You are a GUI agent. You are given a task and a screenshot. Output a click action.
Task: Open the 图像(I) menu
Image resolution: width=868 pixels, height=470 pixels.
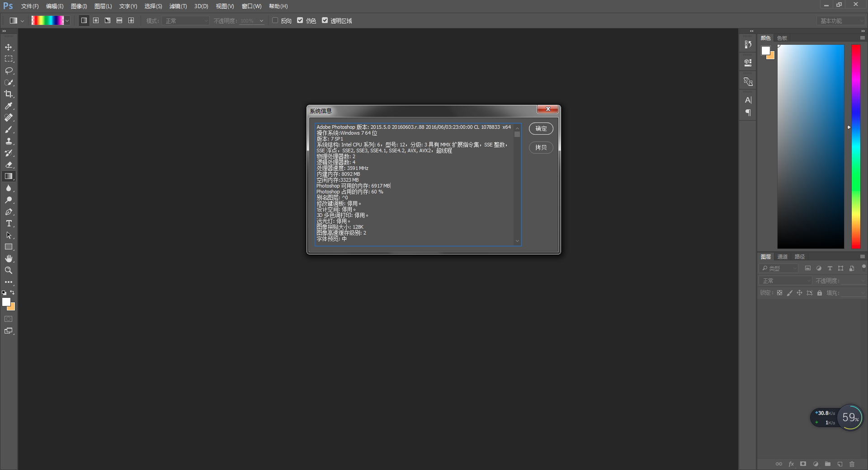[x=79, y=6]
